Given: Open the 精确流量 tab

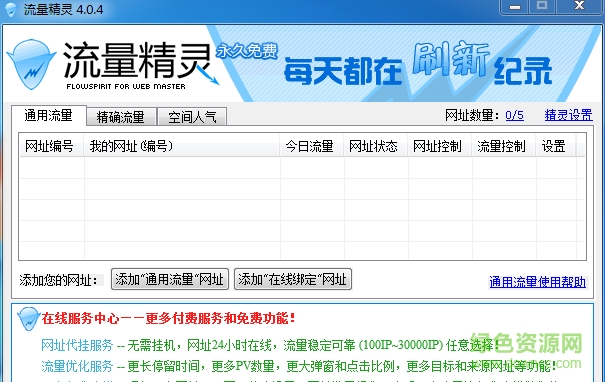Looking at the screenshot, I should [121, 117].
